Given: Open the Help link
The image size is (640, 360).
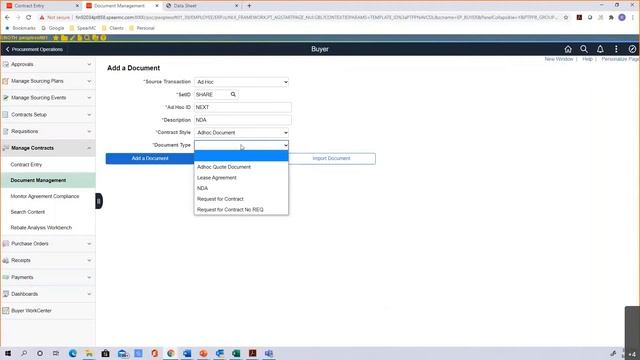Looking at the screenshot, I should tap(587, 59).
